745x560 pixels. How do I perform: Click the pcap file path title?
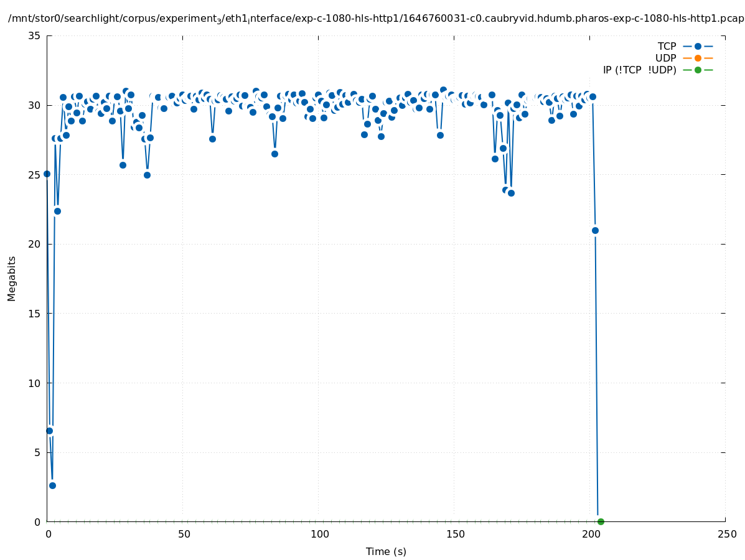pos(376,19)
